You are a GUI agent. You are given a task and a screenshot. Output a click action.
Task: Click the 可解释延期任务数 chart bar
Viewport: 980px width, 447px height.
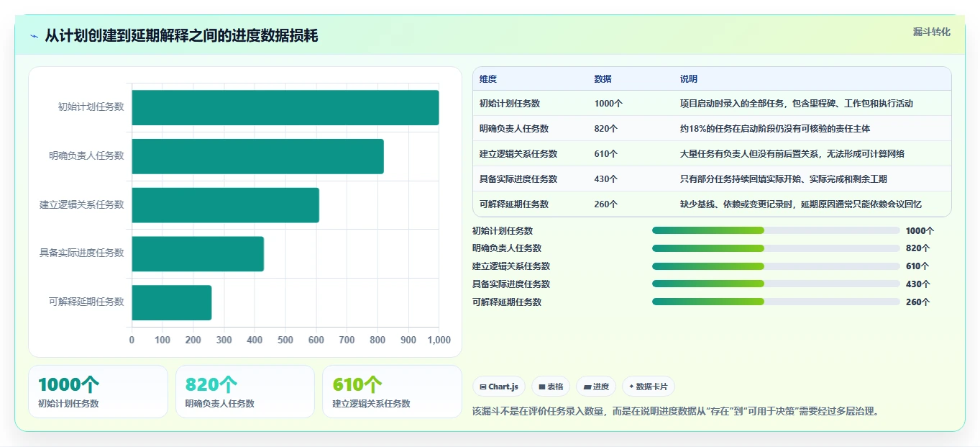(172, 302)
